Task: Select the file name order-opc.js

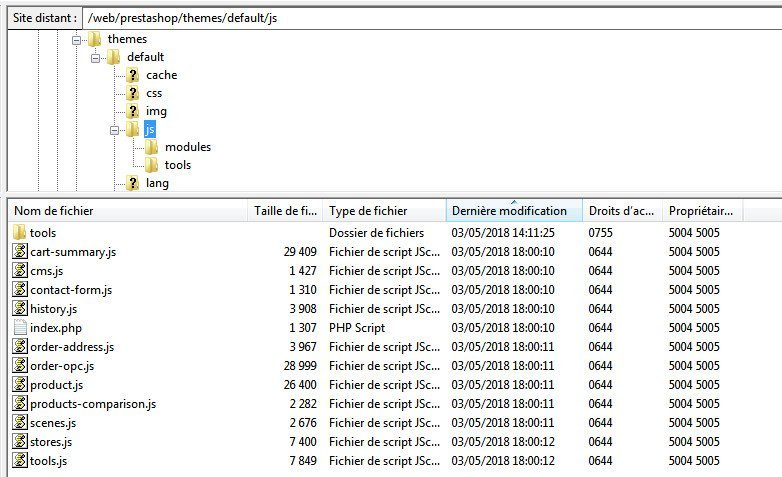Action: tap(62, 366)
